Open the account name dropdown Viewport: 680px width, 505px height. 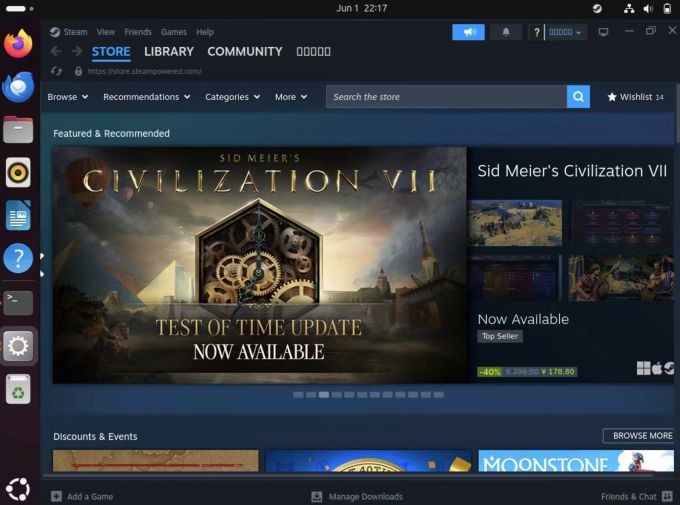tap(565, 32)
